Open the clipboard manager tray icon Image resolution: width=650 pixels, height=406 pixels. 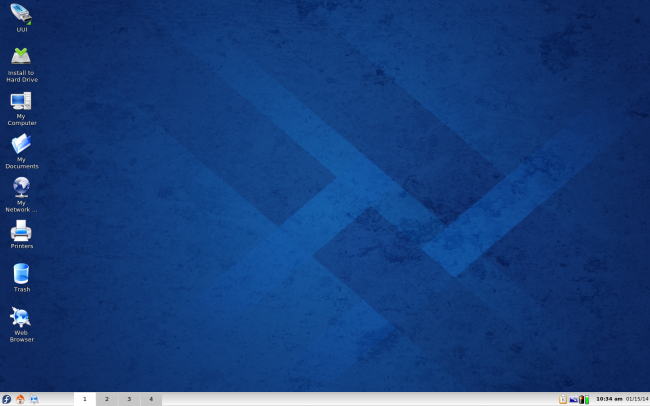click(x=563, y=399)
